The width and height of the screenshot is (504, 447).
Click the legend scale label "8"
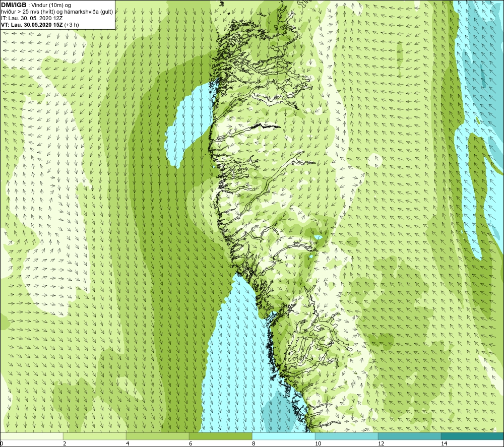[x=254, y=443]
